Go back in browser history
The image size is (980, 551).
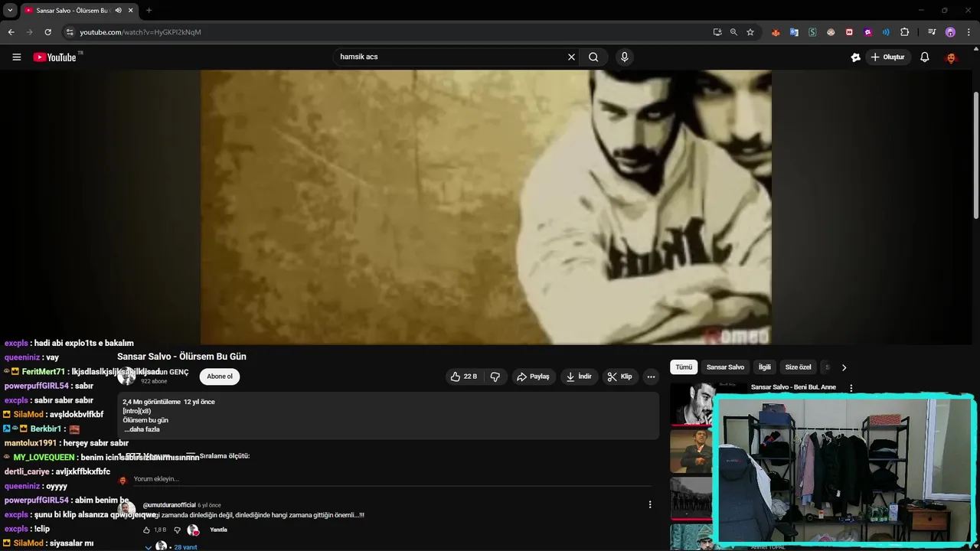11,32
